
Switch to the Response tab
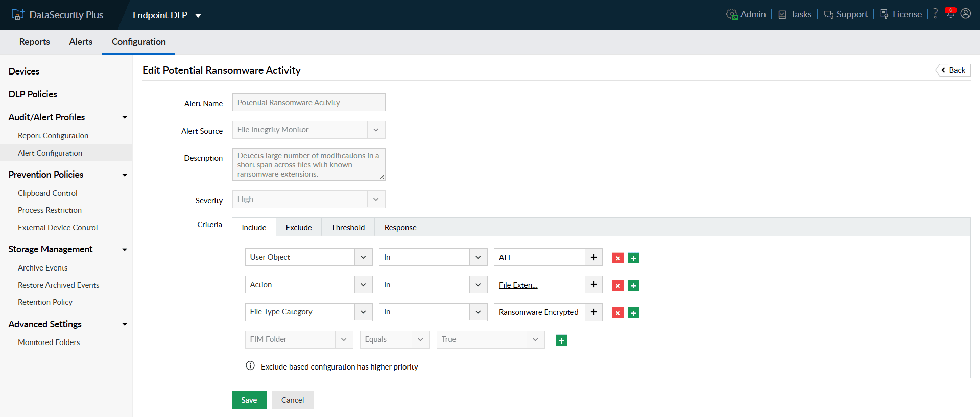pos(400,227)
